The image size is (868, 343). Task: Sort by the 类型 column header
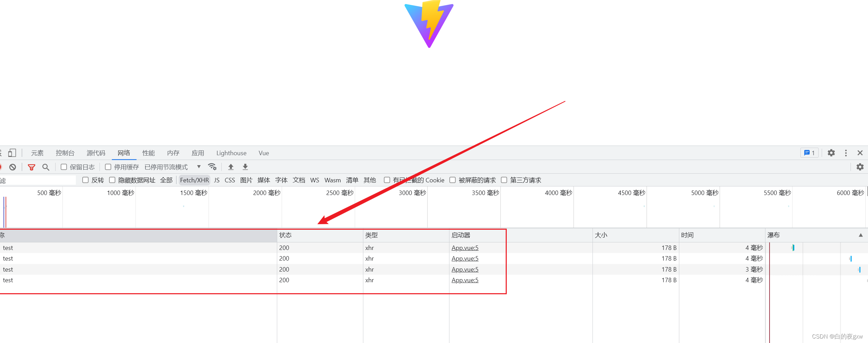click(406, 235)
